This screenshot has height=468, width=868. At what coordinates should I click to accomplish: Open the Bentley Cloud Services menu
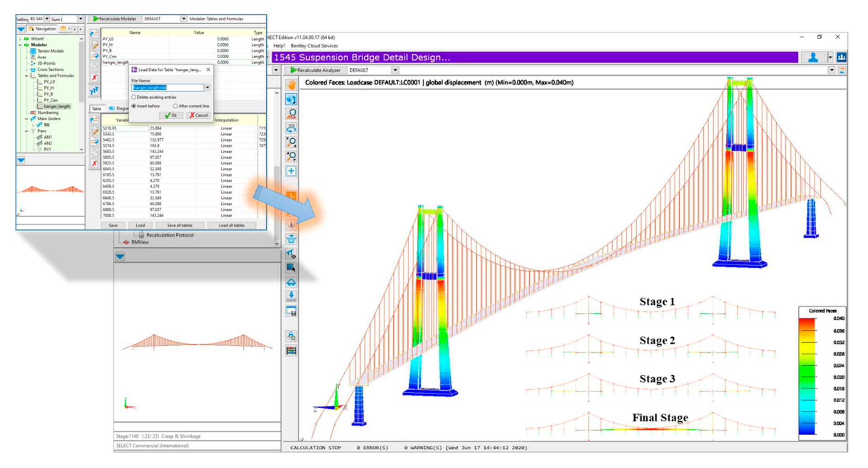tap(314, 46)
